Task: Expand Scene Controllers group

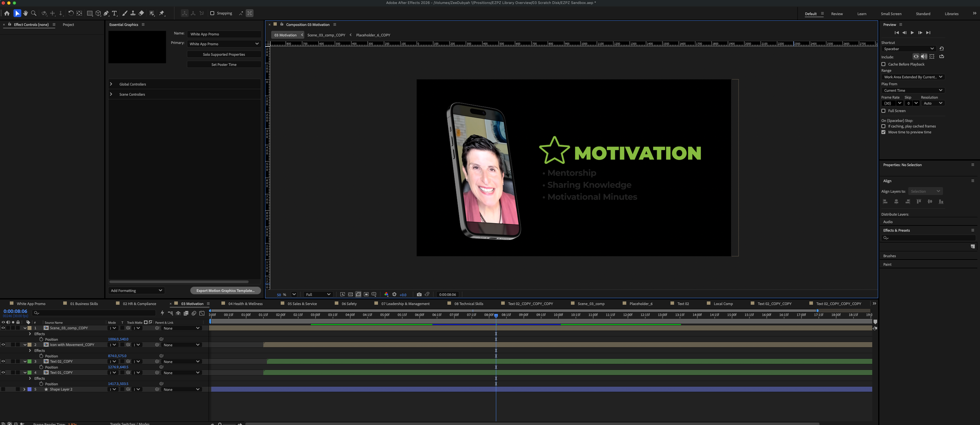Action: click(x=111, y=94)
